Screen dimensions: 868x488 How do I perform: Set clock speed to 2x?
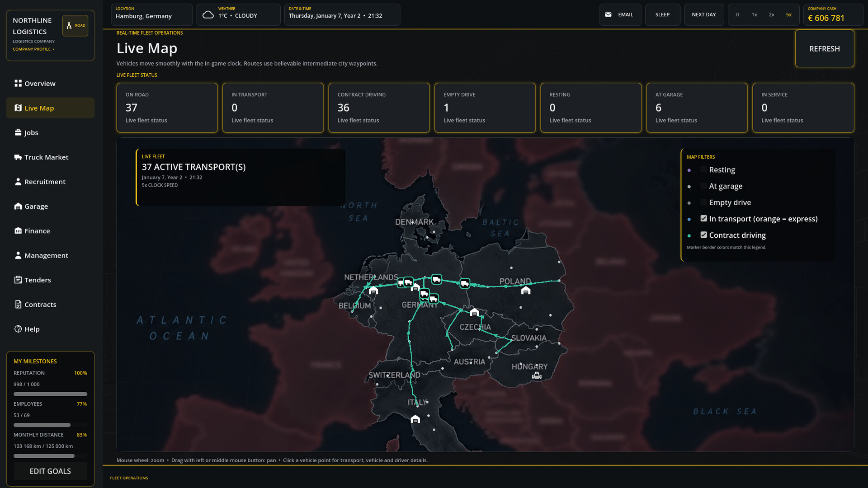click(x=771, y=14)
